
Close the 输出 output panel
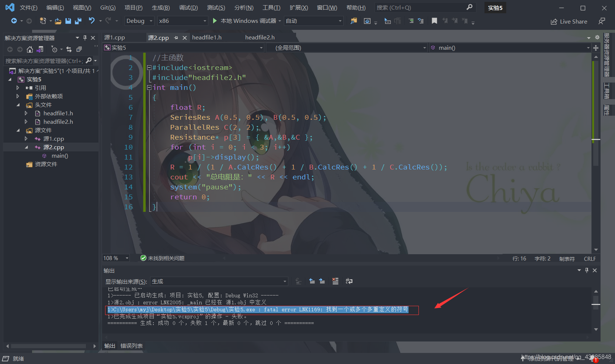595,270
